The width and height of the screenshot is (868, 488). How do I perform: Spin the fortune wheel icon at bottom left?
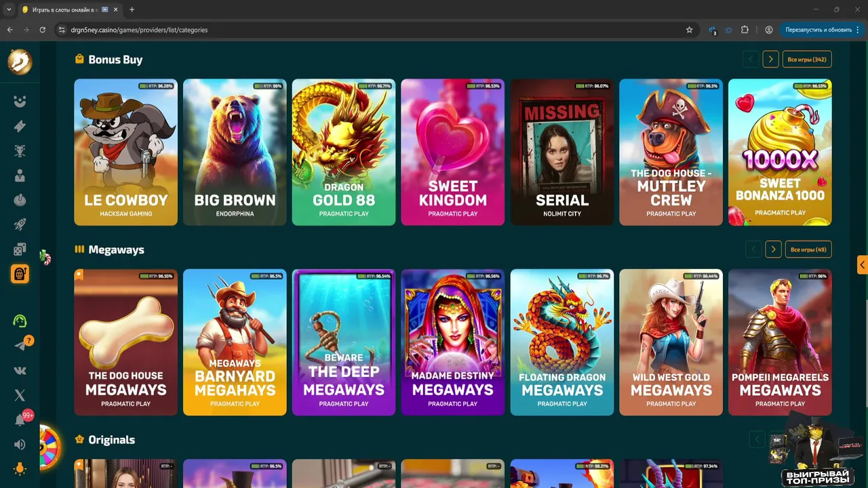[50, 447]
